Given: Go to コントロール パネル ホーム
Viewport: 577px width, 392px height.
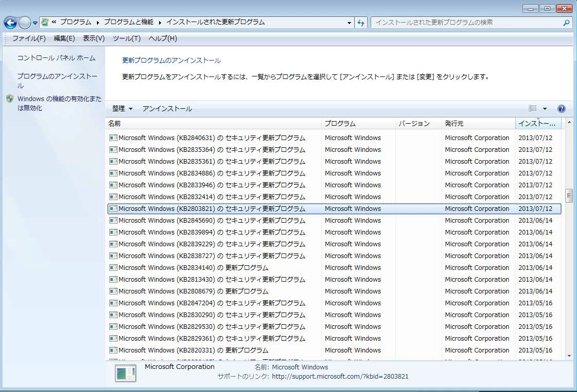Looking at the screenshot, I should [56, 58].
